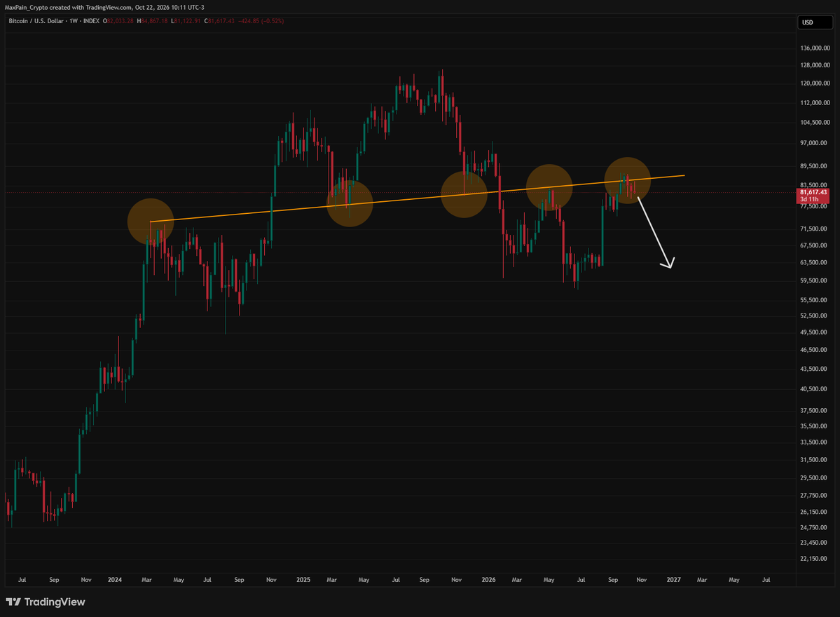Click the 46,500.00 price axis label
This screenshot has height=617, width=840.
[815, 349]
